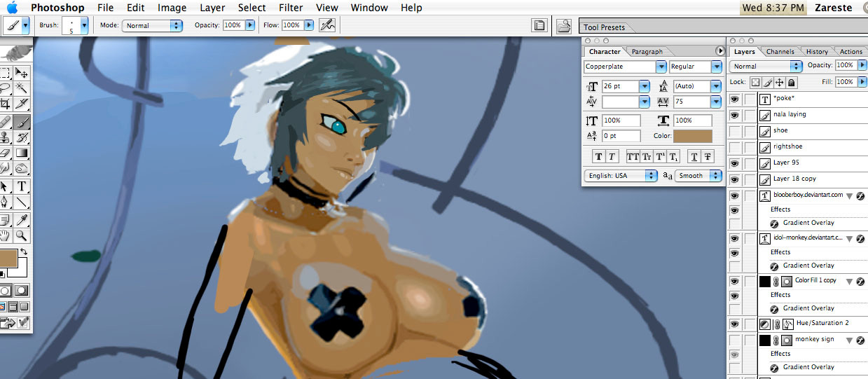Click the clock showing Wed 8:37 PM
The width and height of the screenshot is (868, 379).
click(773, 8)
